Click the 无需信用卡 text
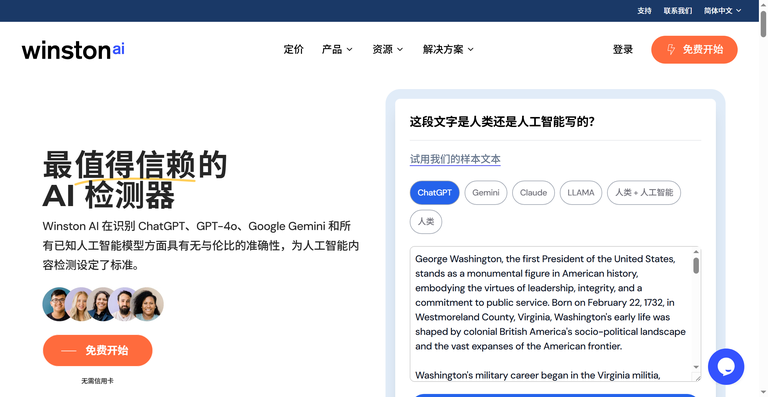Viewport: 768px width, 397px height. coord(97,381)
